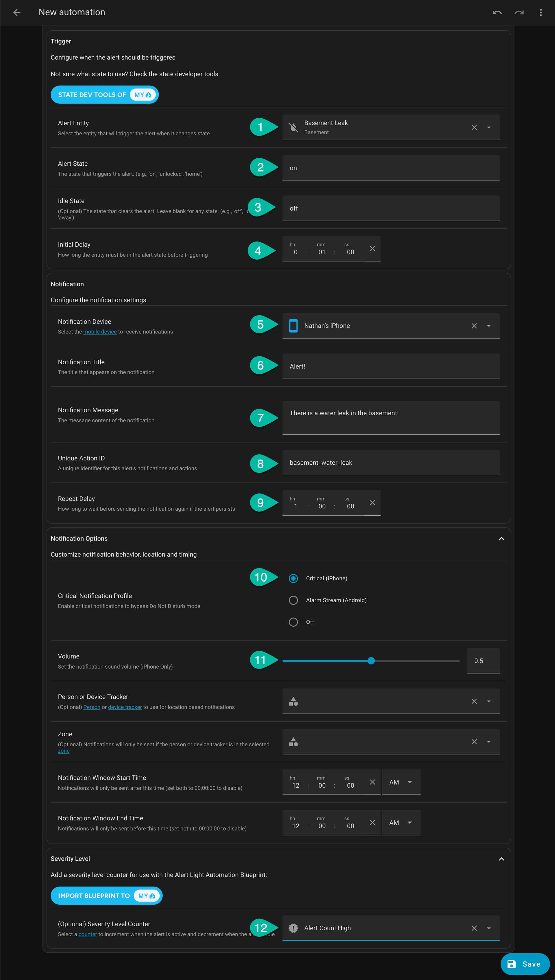The height and width of the screenshot is (980, 555).
Task: Clear the Basement Leak alert entity
Action: pyautogui.click(x=474, y=127)
